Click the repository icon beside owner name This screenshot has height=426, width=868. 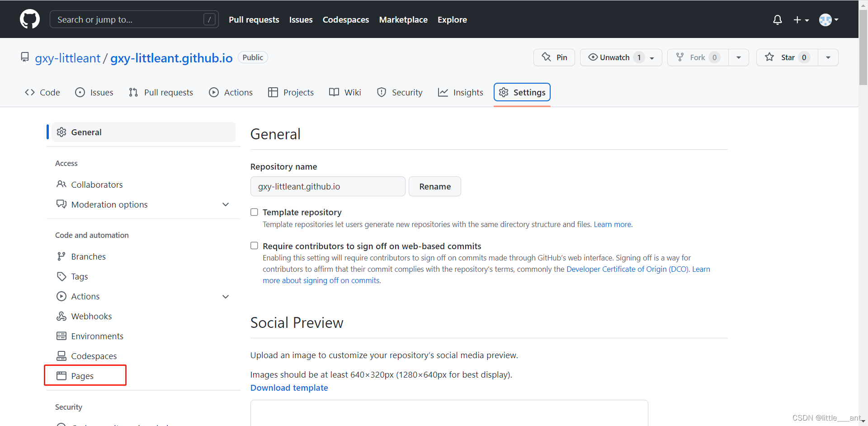25,57
